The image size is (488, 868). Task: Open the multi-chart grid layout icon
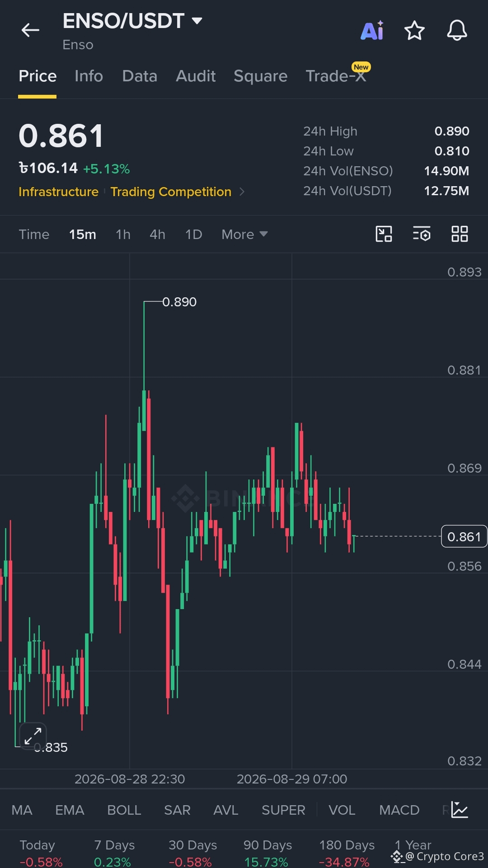pyautogui.click(x=460, y=234)
